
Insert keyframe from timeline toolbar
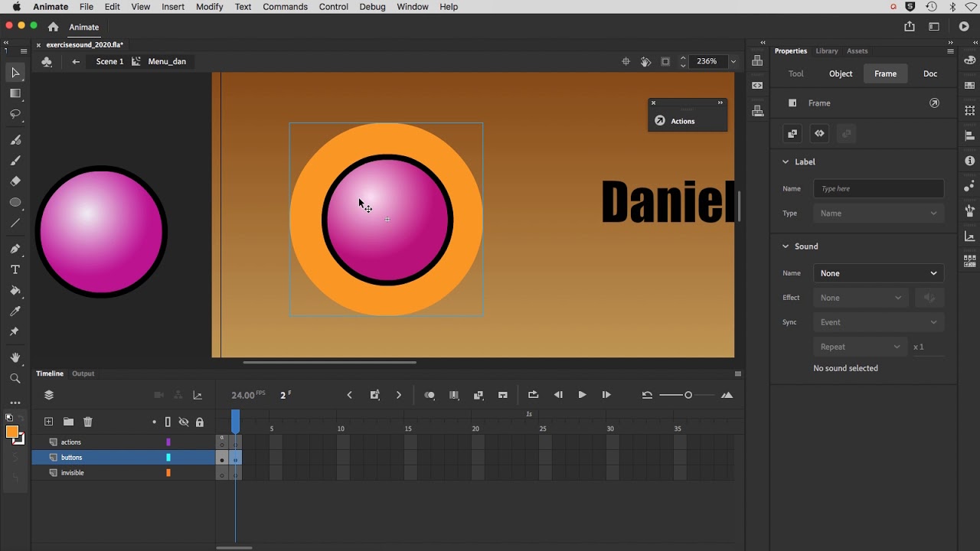click(x=374, y=395)
